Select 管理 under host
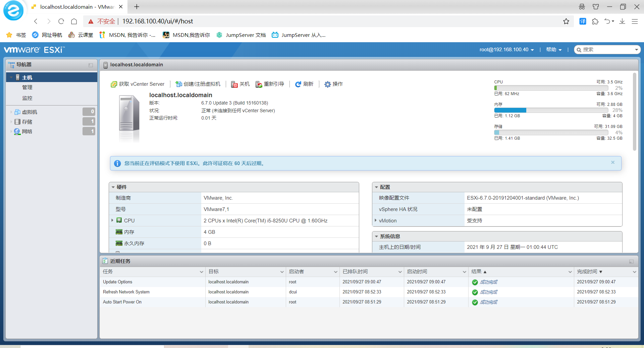The image size is (644, 348). [x=27, y=87]
